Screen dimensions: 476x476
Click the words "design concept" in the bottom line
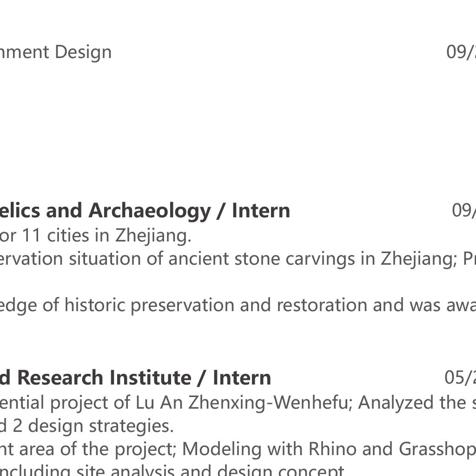pos(279,470)
